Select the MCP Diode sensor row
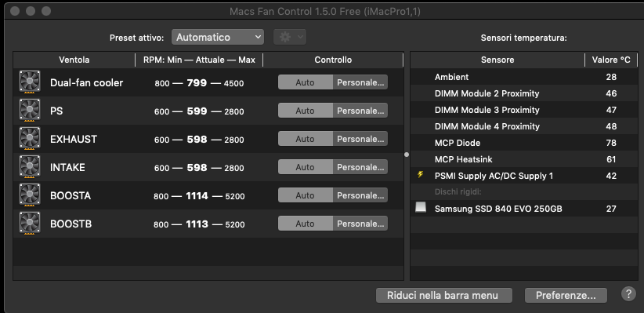This screenshot has width=644, height=313. click(x=524, y=143)
